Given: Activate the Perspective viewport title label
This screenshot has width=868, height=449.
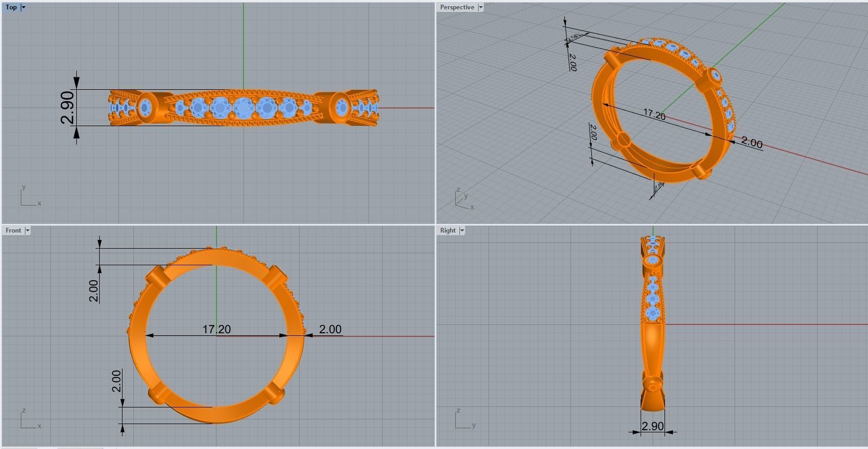Looking at the screenshot, I should [457, 7].
